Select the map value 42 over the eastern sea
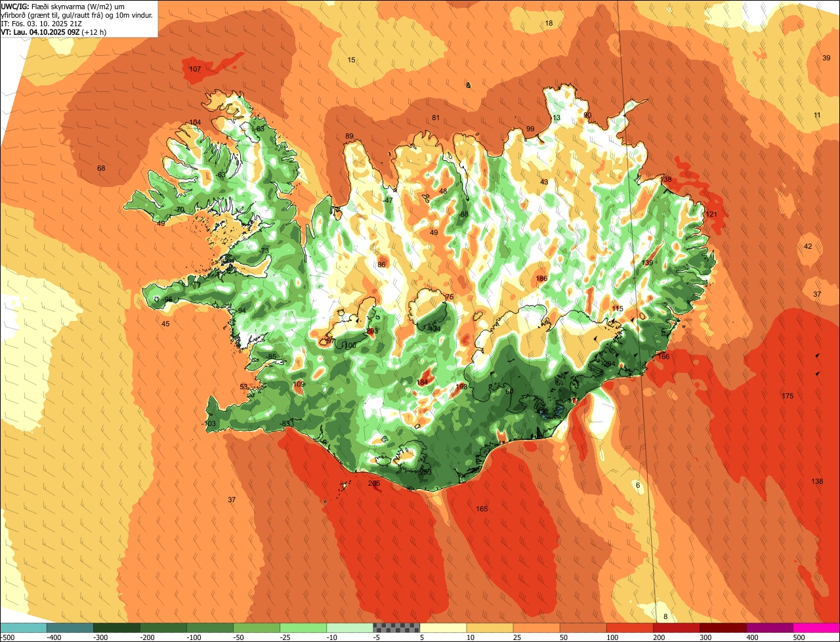This screenshot has width=840, height=642. pos(808,246)
